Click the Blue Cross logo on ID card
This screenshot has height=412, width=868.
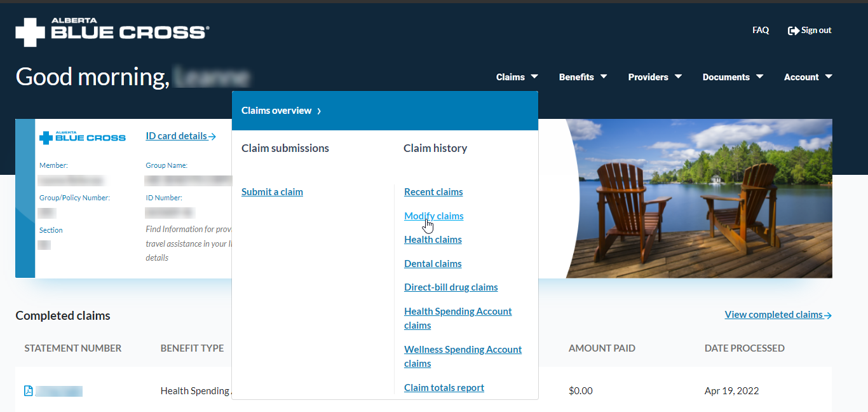83,137
